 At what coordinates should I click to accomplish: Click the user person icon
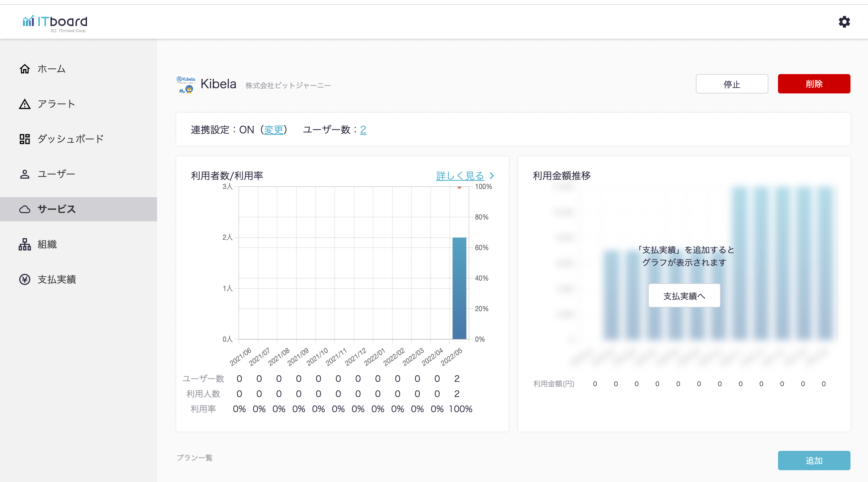24,174
